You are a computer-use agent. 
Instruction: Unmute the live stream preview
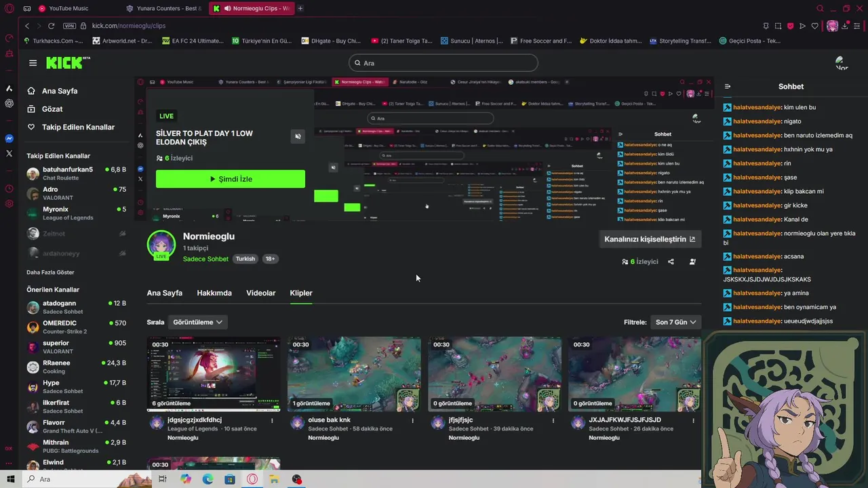(298, 136)
